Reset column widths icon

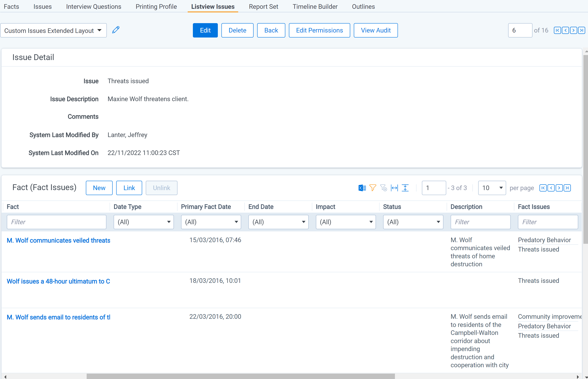[x=394, y=188]
